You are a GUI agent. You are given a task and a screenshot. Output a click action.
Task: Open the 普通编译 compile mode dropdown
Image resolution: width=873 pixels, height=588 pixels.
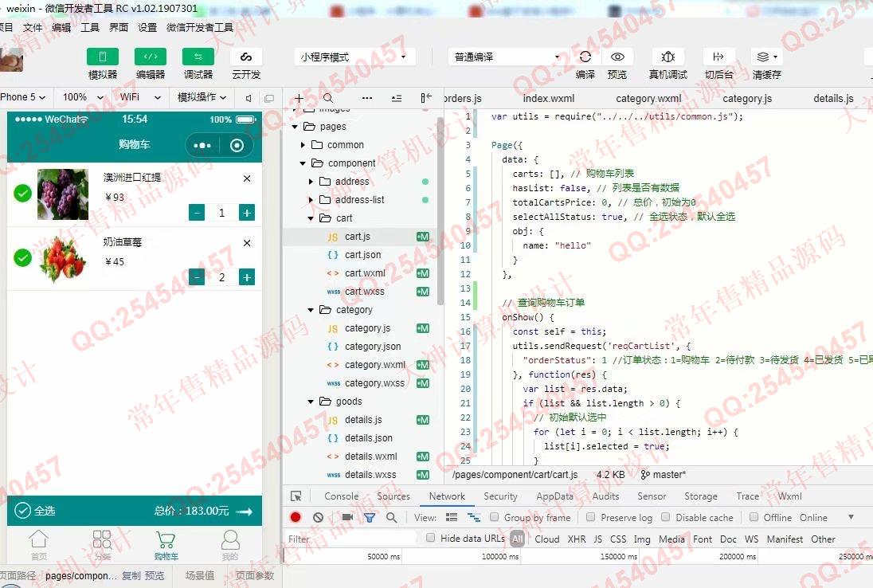click(x=506, y=57)
